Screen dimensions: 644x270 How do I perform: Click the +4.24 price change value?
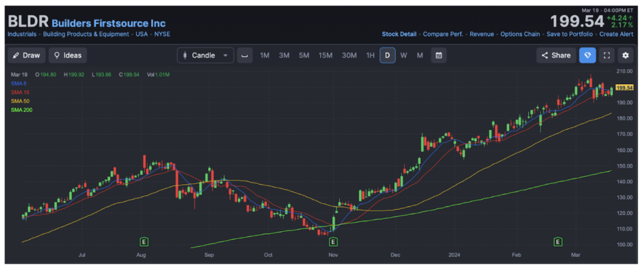tap(619, 18)
